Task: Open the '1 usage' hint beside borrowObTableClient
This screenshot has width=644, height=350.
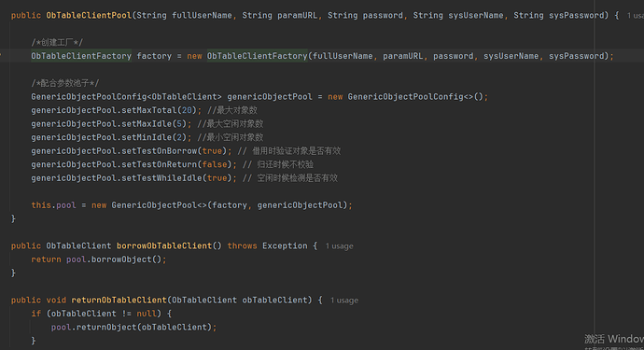Action: tap(339, 246)
